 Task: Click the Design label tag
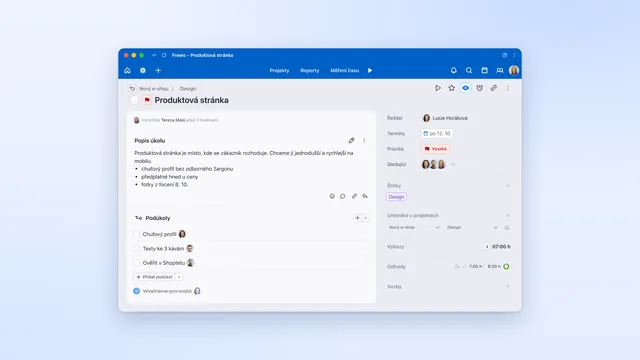tap(396, 197)
